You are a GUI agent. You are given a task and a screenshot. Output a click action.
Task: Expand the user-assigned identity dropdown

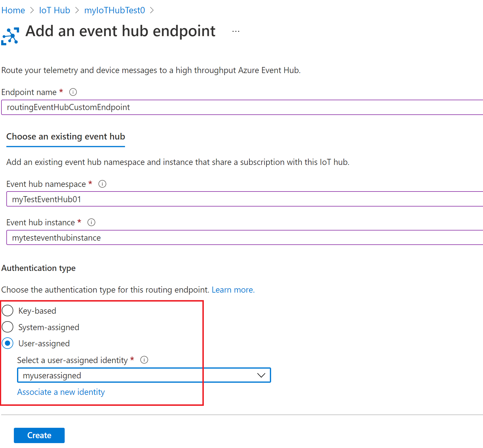coord(261,375)
